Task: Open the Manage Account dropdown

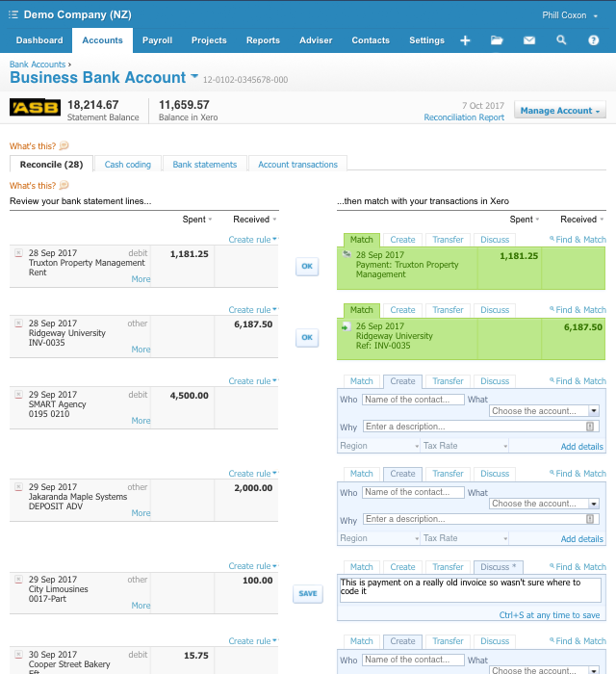Action: pos(560,111)
